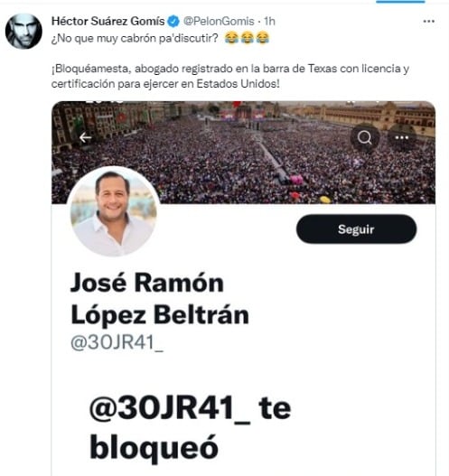This screenshot has width=449, height=476.
Task: Click the 1h tweet timestamp
Action: tap(269, 22)
